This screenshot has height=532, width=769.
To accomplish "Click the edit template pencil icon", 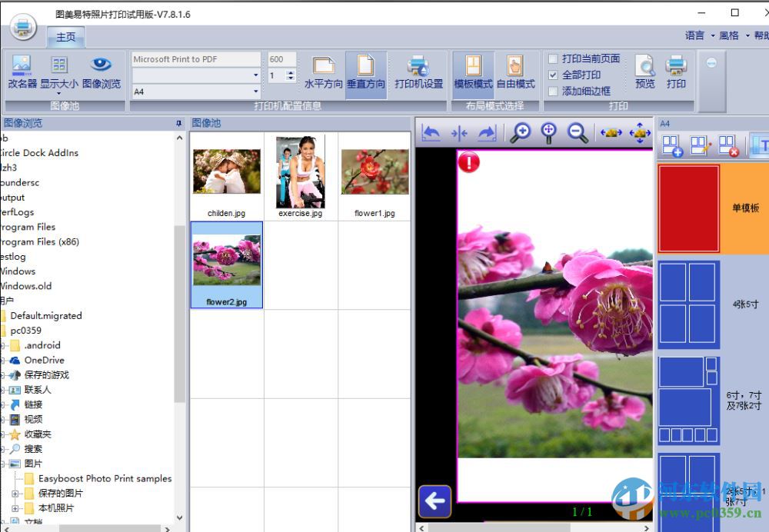I will pos(701,145).
